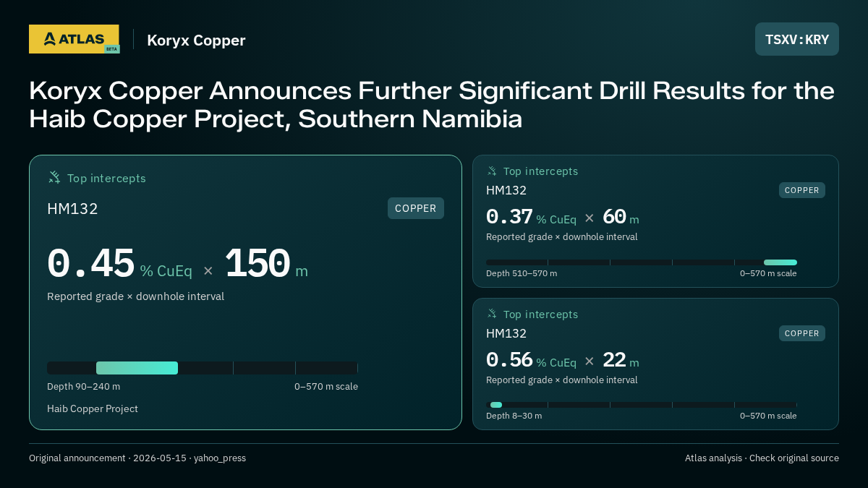Click the HM132 hole ID on the 0.56 % CuEq card

(506, 333)
